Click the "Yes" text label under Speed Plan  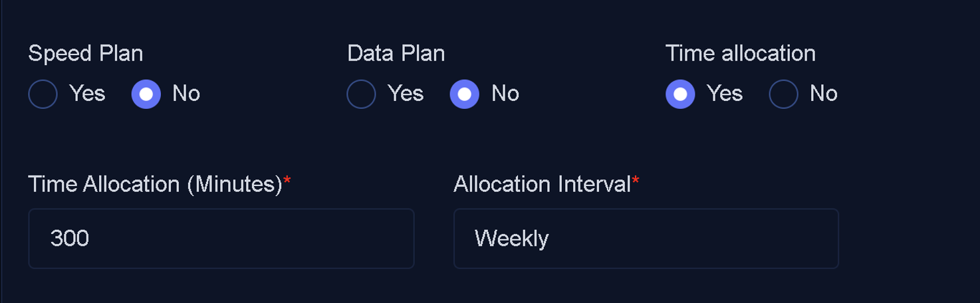[x=87, y=94]
